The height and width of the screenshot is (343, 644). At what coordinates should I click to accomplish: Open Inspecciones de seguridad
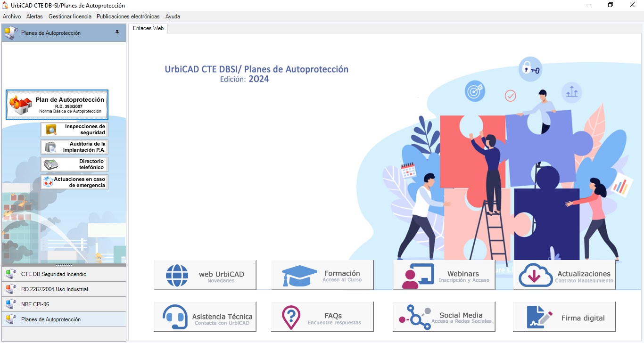tap(74, 130)
